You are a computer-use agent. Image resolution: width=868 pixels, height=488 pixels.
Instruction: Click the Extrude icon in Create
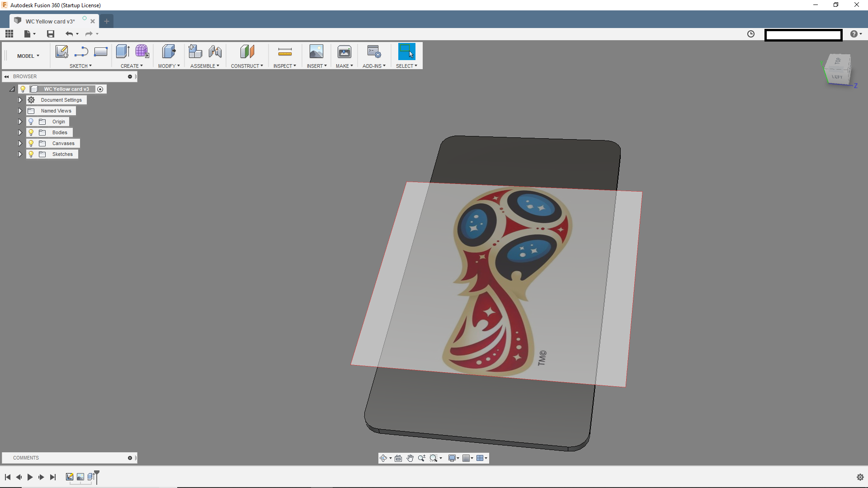coord(123,52)
